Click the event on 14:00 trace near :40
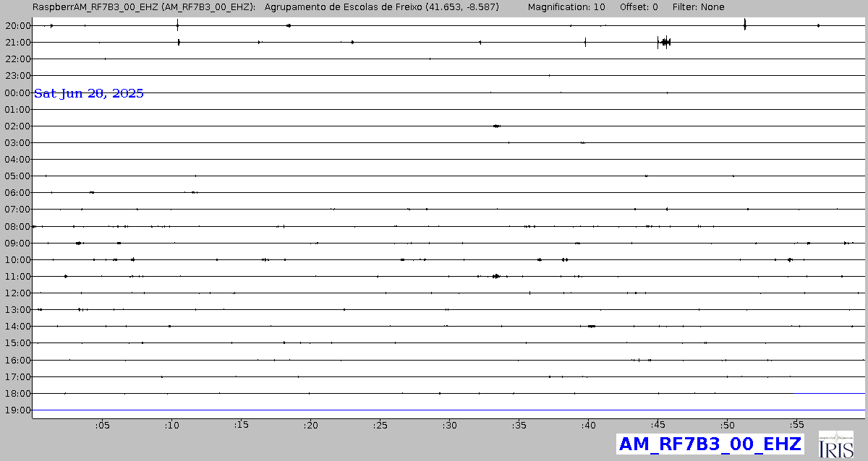The image size is (868, 461). (591, 326)
